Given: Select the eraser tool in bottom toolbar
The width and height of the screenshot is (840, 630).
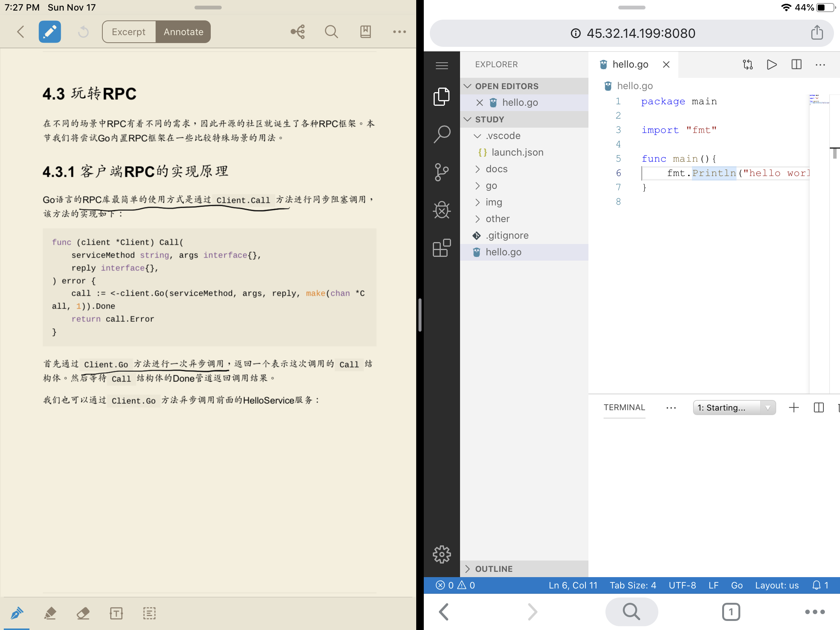Looking at the screenshot, I should coord(83,613).
